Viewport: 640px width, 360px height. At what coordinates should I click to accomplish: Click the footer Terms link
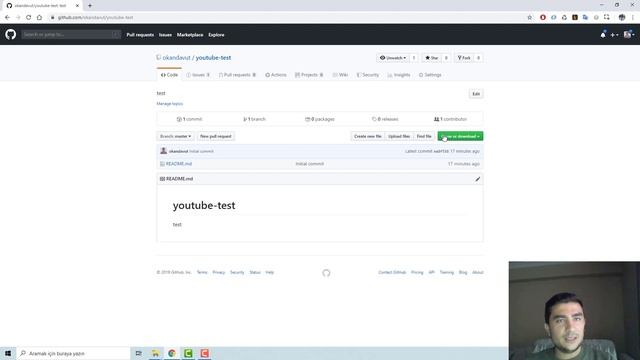coord(202,272)
